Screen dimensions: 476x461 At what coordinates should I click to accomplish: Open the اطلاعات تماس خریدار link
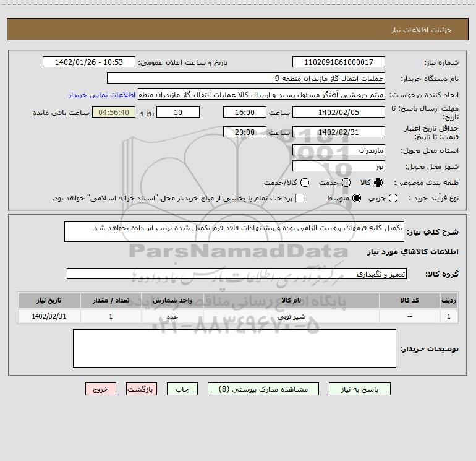(102, 95)
